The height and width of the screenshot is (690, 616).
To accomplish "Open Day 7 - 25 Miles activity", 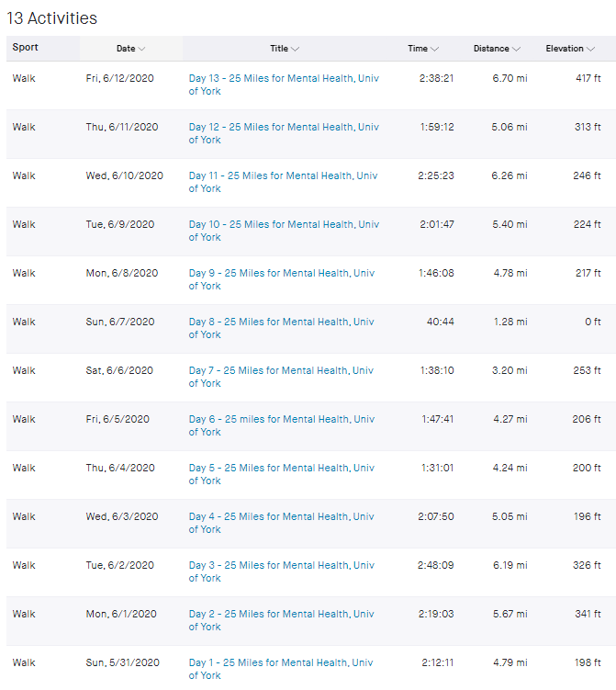I will 281,377.
